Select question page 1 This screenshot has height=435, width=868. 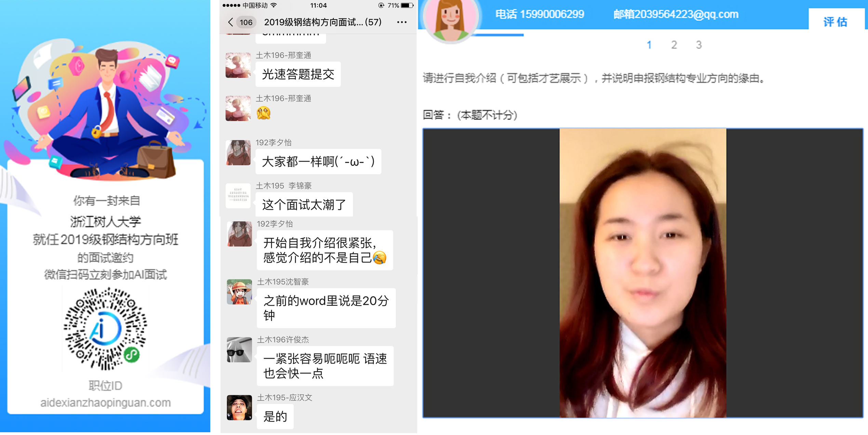pos(649,45)
